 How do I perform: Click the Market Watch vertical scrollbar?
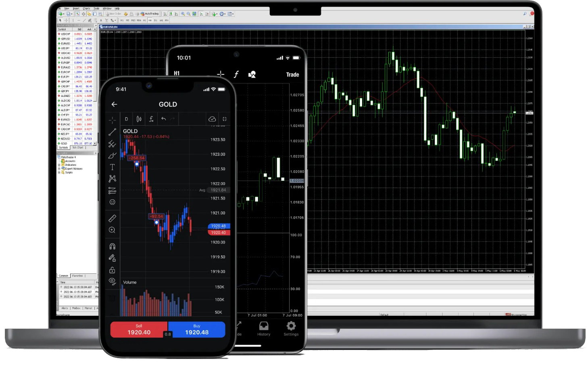[95, 86]
